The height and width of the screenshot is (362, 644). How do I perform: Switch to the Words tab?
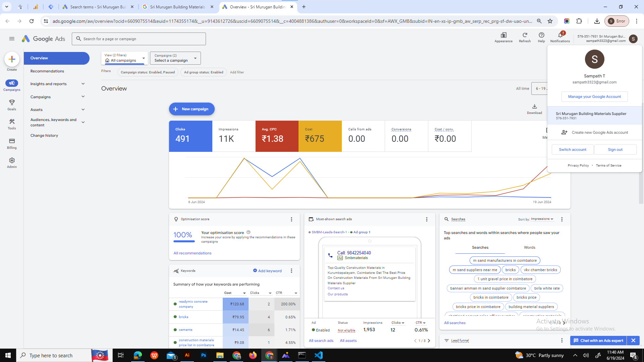click(529, 247)
